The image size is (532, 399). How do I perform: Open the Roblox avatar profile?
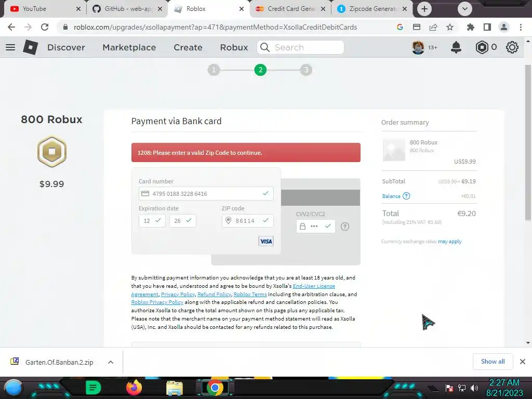pos(418,47)
